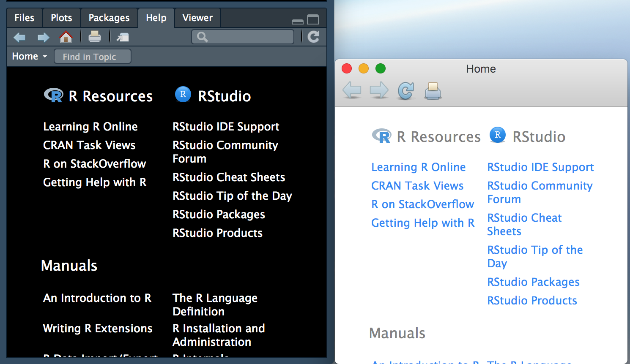Zoom Home window with green button
Screen dimensions: 630x364
coord(381,68)
